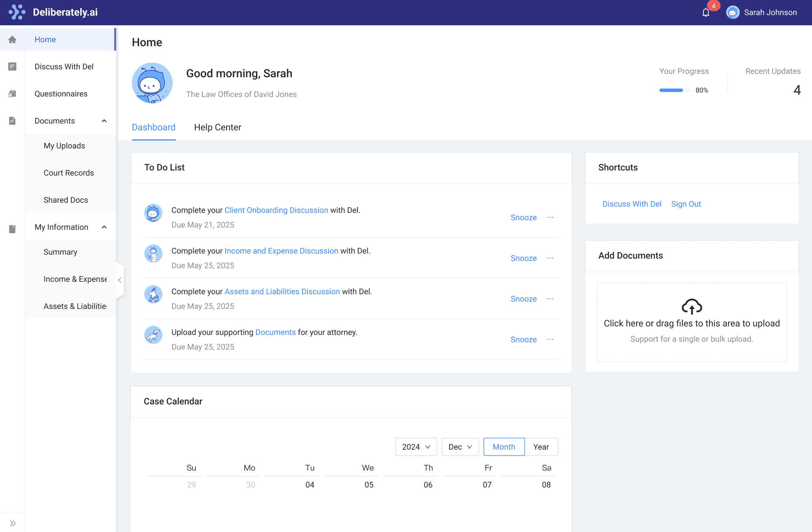Click the Sign Out shortcut
Viewport: 812px width, 532px height.
(x=686, y=204)
